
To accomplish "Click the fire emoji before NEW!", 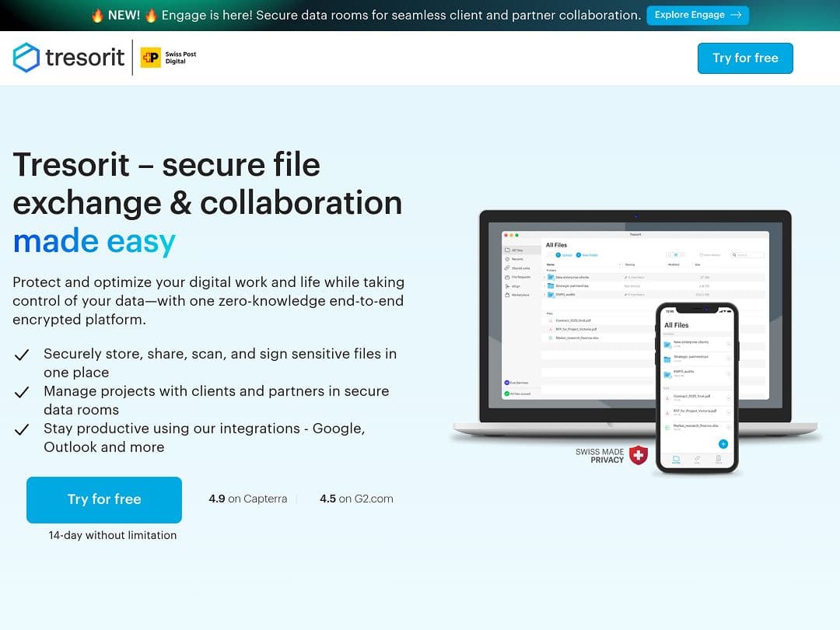I will (x=97, y=15).
